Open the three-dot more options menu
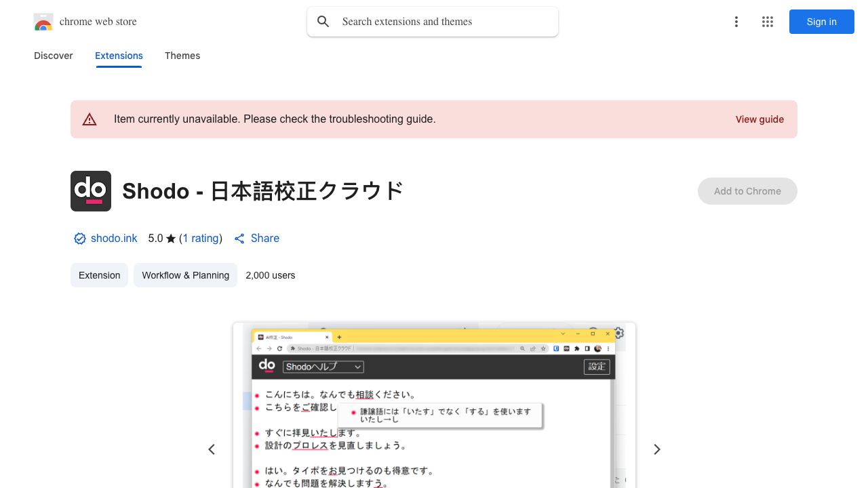 (x=736, y=22)
